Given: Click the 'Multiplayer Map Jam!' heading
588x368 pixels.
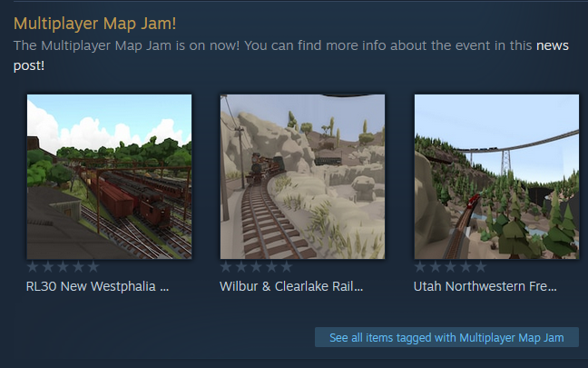Looking at the screenshot, I should pyautogui.click(x=95, y=24).
